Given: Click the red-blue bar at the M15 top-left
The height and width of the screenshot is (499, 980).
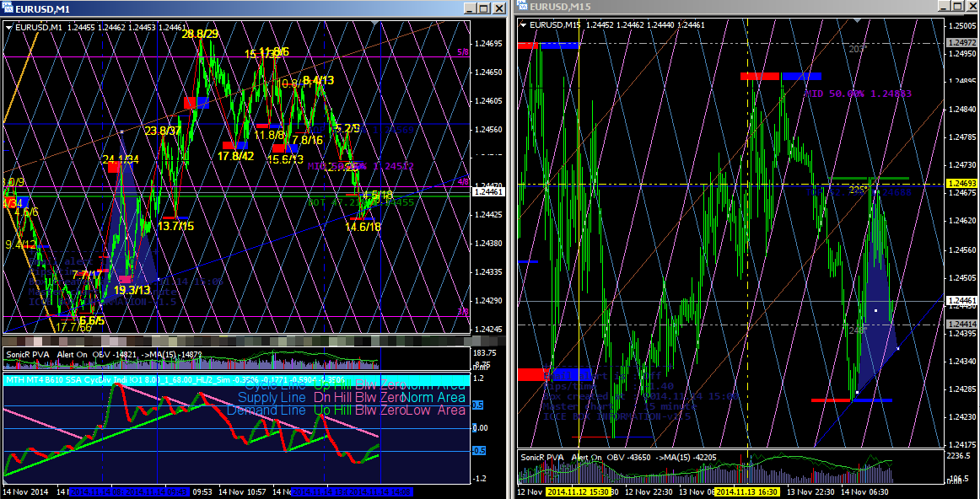Looking at the screenshot, I should click(548, 46).
